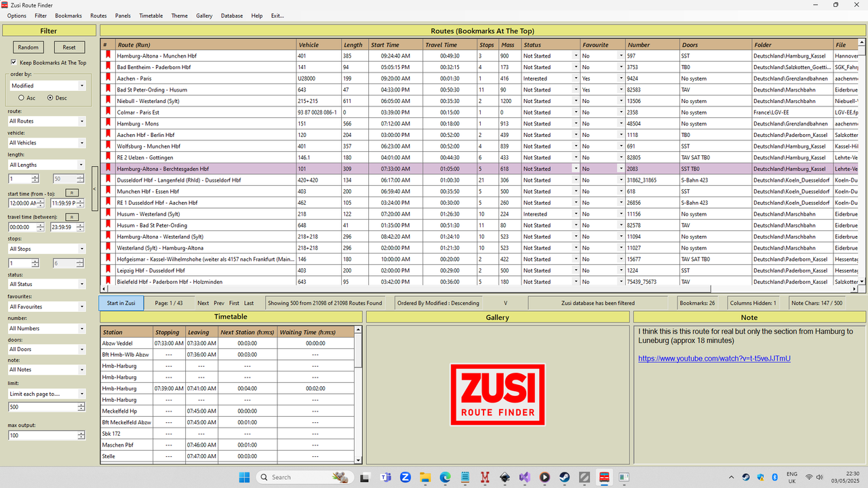868x488 pixels.
Task: Open the Database menu
Action: tap(232, 16)
